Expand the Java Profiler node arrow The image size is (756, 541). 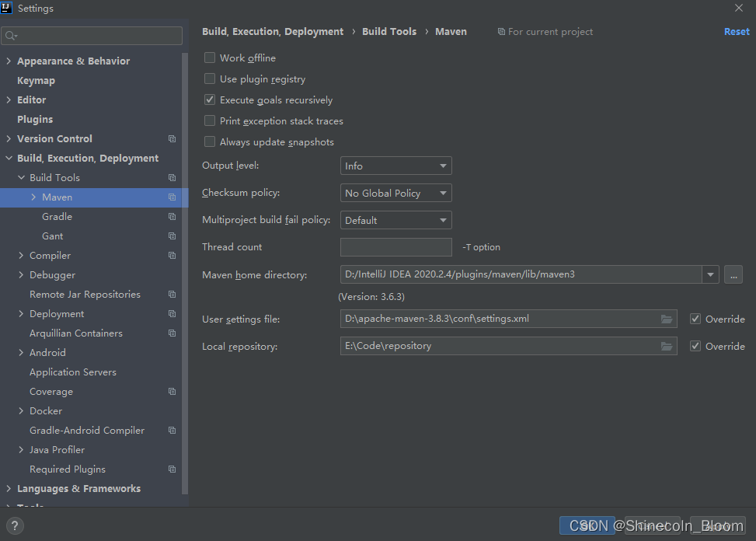[x=21, y=450]
